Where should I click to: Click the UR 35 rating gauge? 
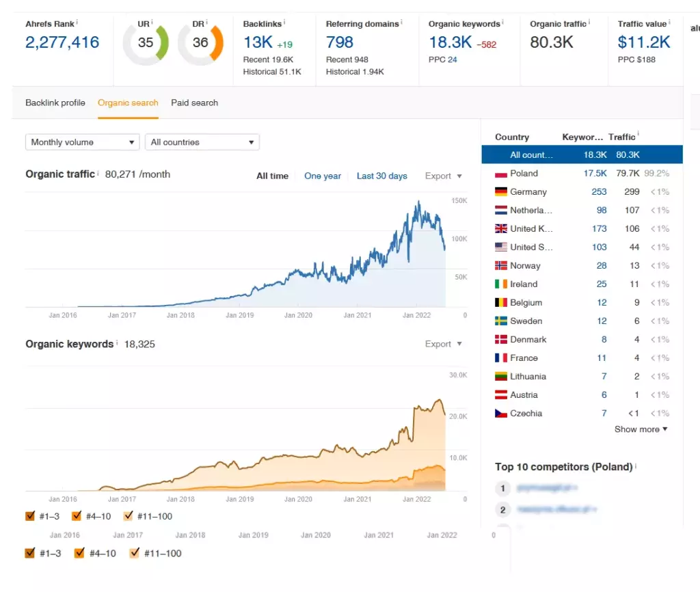coord(146,42)
